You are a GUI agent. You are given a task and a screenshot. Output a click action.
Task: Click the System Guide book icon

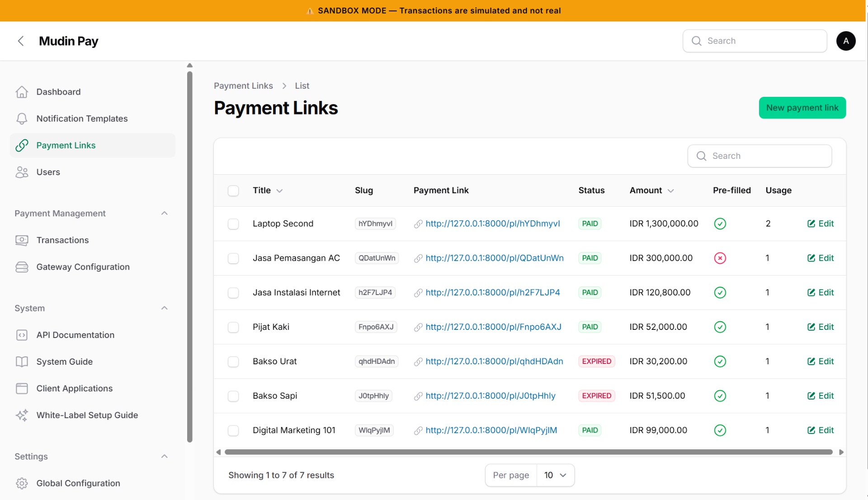pyautogui.click(x=22, y=362)
